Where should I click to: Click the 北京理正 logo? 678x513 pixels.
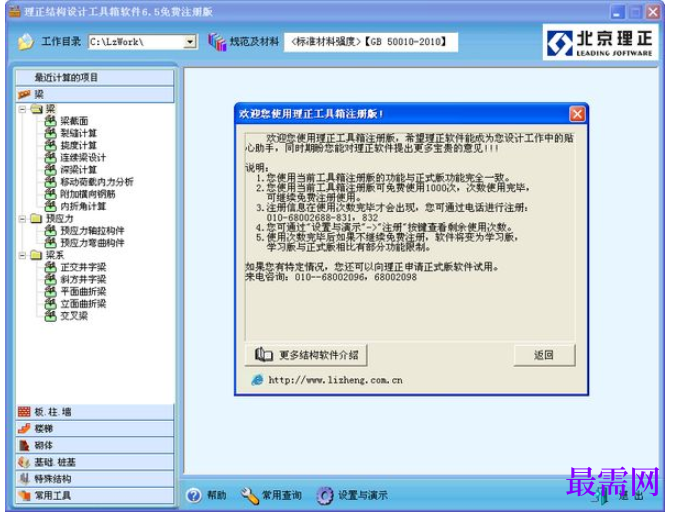tap(601, 42)
